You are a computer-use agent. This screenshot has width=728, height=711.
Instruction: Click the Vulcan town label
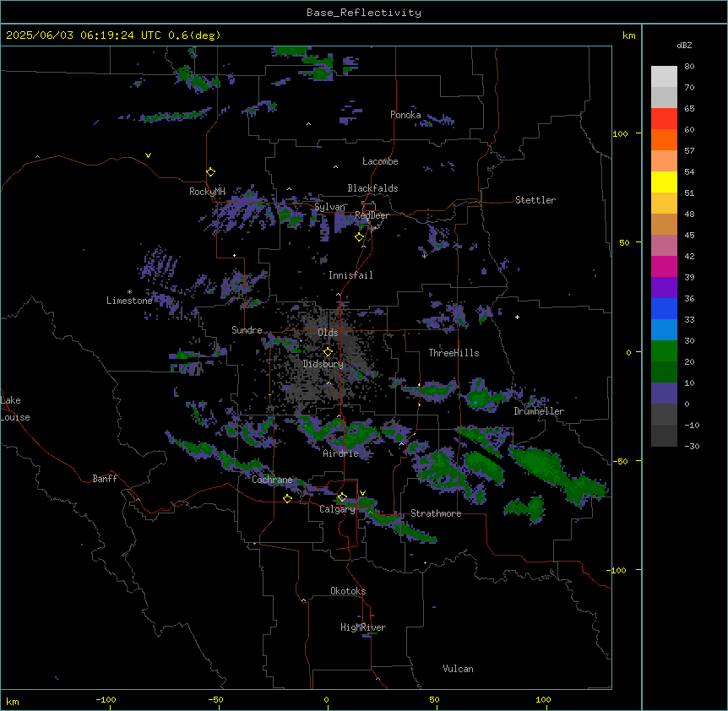459,669
